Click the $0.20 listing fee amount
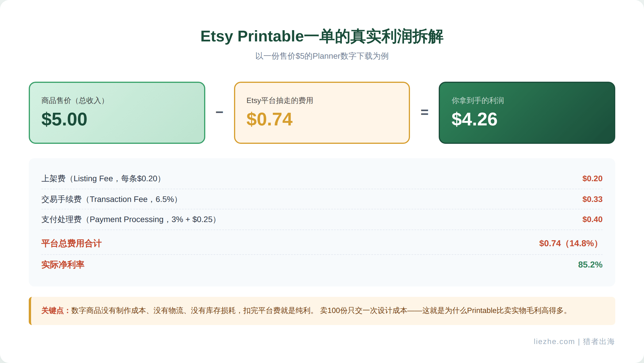644x363 pixels. (x=592, y=179)
